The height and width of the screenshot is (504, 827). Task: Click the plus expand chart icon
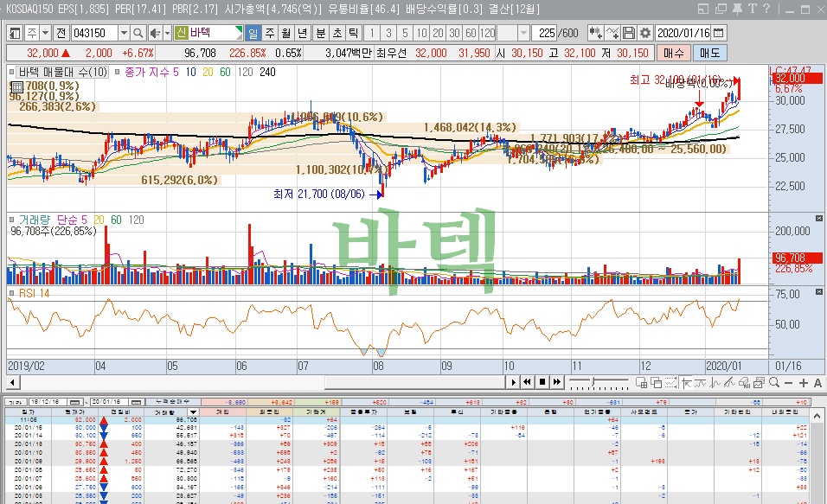pyautogui.click(x=804, y=383)
